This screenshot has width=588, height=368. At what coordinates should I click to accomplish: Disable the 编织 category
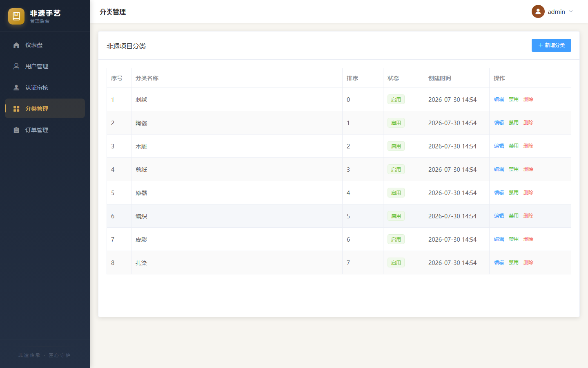click(x=514, y=216)
